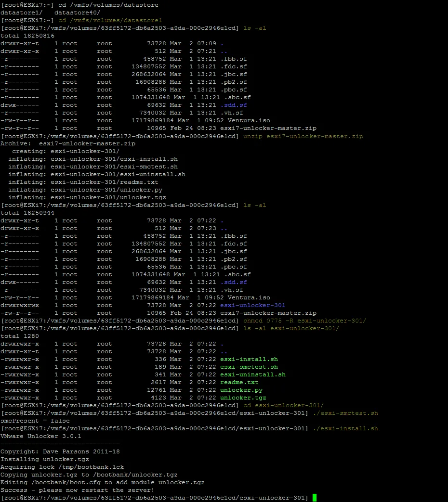Click the green unlocker.tgz filename in listing
The height and width of the screenshot is (502, 448).
(x=243, y=398)
